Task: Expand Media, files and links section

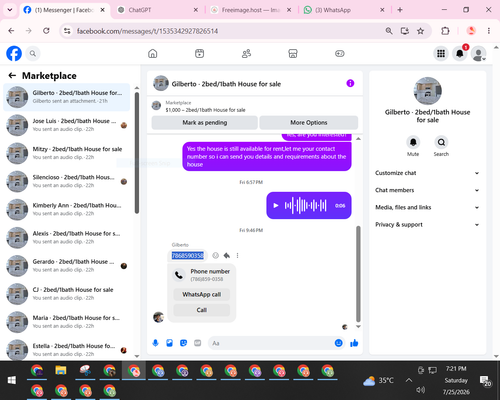Action: (x=427, y=207)
